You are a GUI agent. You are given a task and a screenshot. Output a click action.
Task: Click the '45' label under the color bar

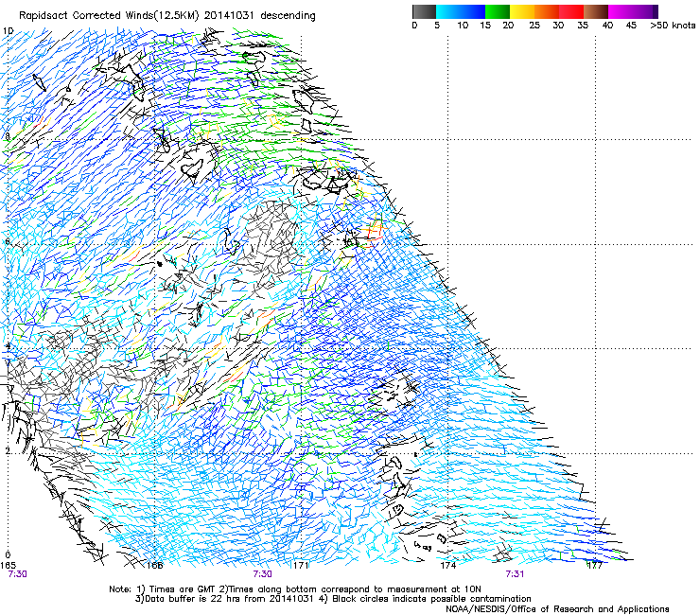[x=631, y=26]
